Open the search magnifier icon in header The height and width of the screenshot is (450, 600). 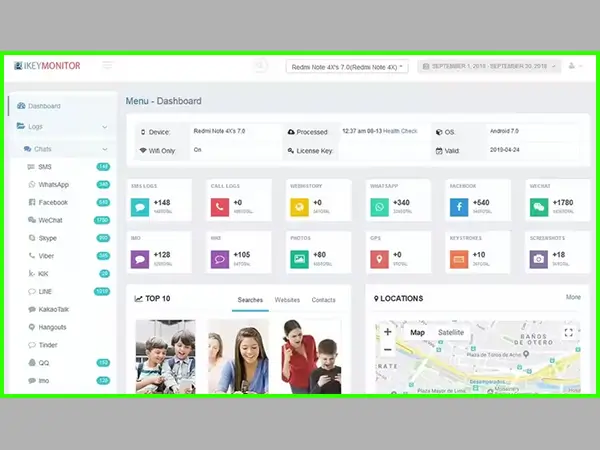point(260,66)
